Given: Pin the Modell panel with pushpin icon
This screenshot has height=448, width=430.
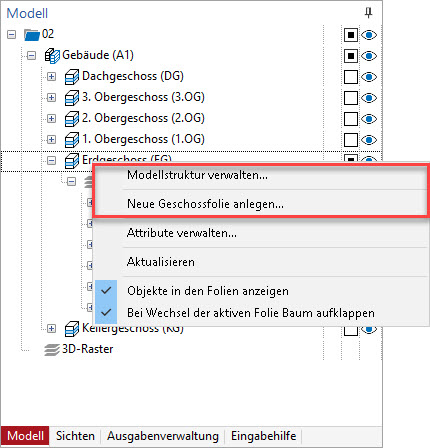Looking at the screenshot, I should pos(368,13).
